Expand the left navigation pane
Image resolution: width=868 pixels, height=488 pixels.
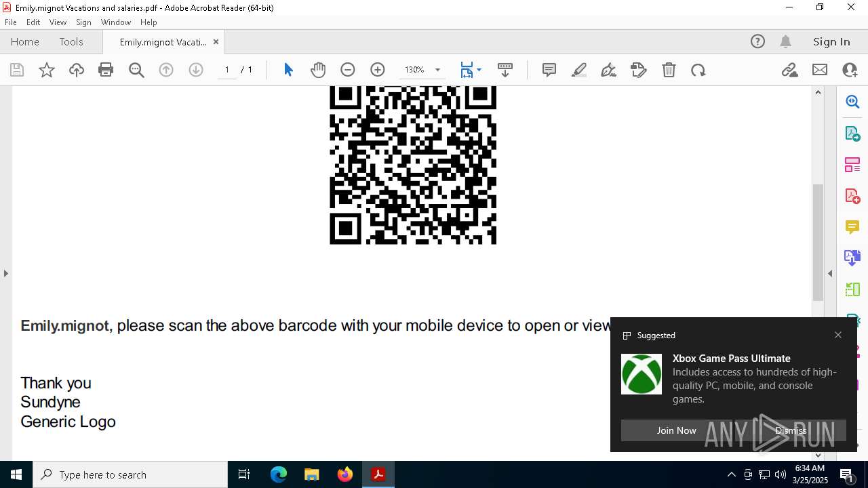5,273
